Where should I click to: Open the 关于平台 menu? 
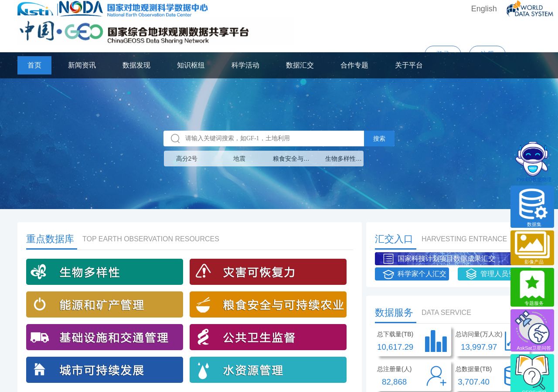click(409, 65)
